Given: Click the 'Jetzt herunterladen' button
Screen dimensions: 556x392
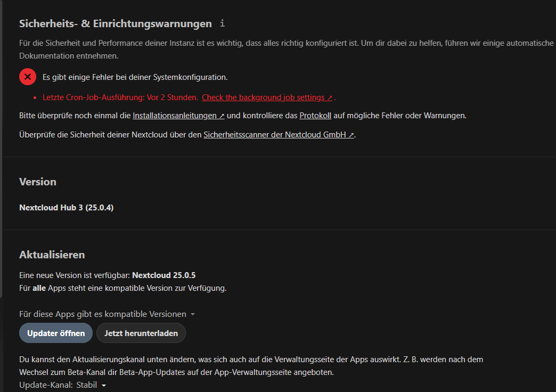Looking at the screenshot, I should point(141,333).
